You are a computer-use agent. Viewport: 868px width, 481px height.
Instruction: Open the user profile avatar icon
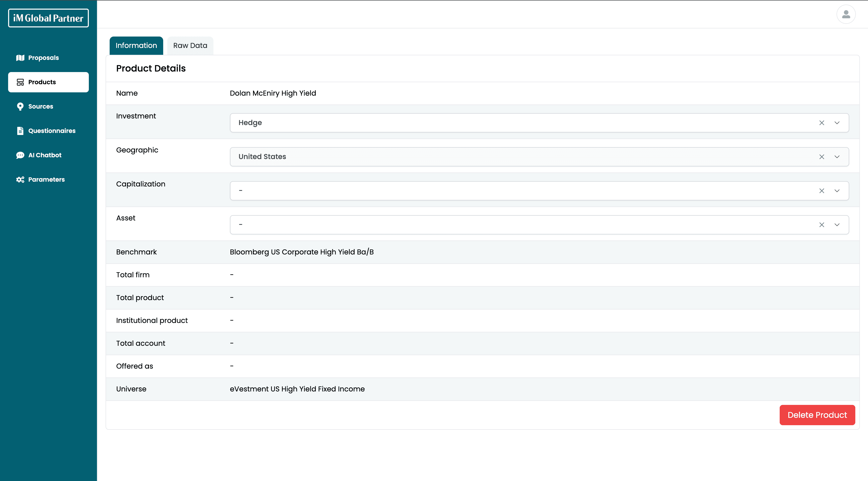coord(846,14)
